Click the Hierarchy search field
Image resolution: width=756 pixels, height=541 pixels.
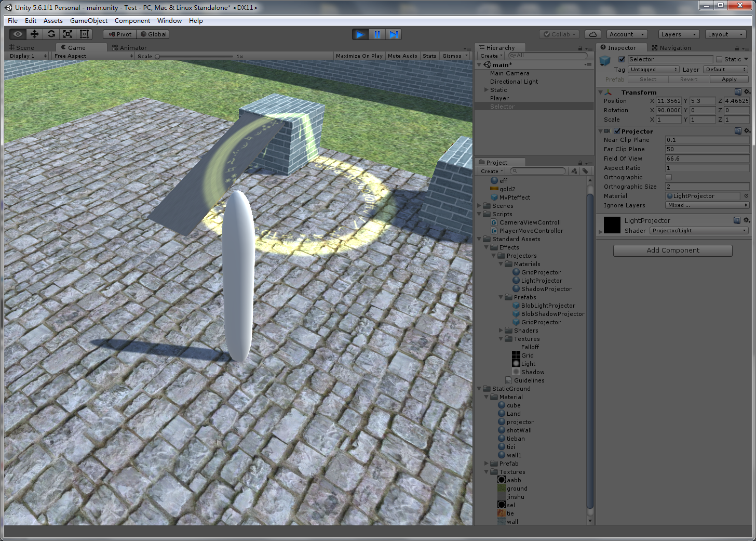pyautogui.click(x=547, y=56)
